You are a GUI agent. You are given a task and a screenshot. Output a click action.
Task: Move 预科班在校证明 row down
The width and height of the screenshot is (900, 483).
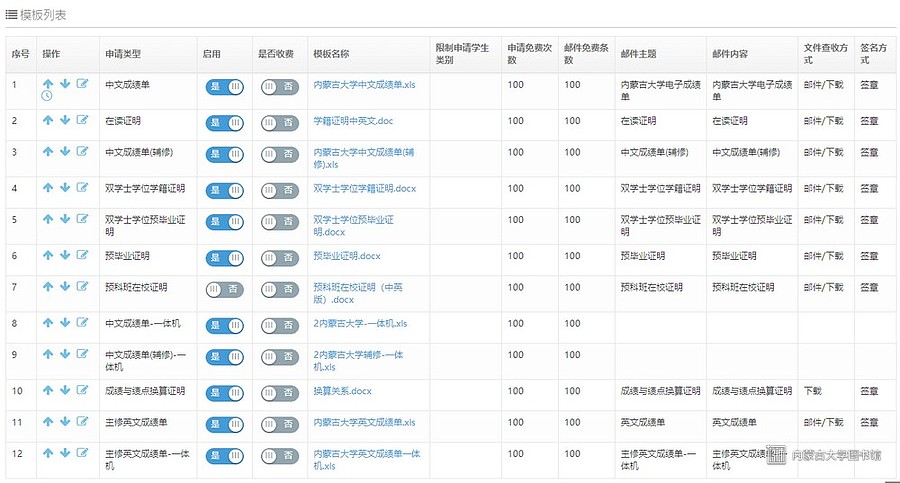click(65, 287)
